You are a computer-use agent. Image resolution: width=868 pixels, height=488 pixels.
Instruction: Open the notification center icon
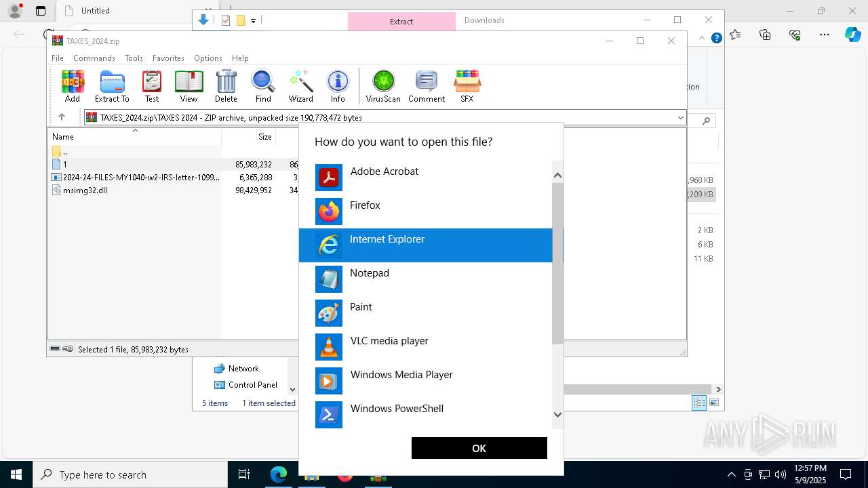point(846,474)
